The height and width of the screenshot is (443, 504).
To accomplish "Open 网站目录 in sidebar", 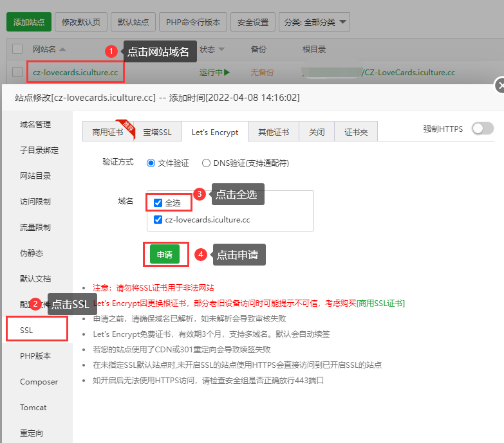I will click(x=35, y=176).
